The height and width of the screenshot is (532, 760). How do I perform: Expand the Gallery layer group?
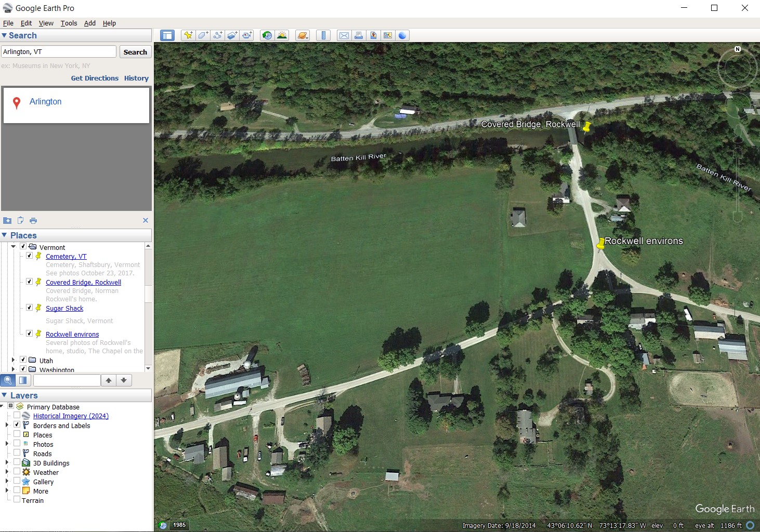(x=7, y=481)
